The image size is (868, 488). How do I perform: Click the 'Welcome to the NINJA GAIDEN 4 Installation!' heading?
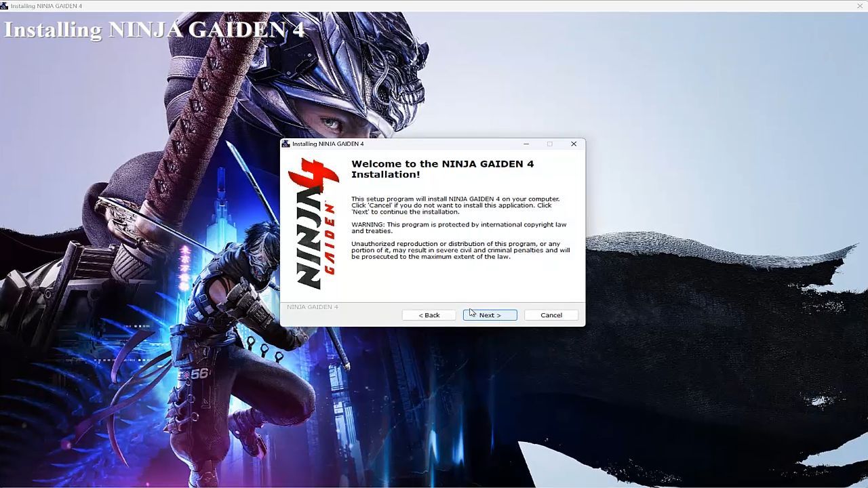tap(442, 169)
